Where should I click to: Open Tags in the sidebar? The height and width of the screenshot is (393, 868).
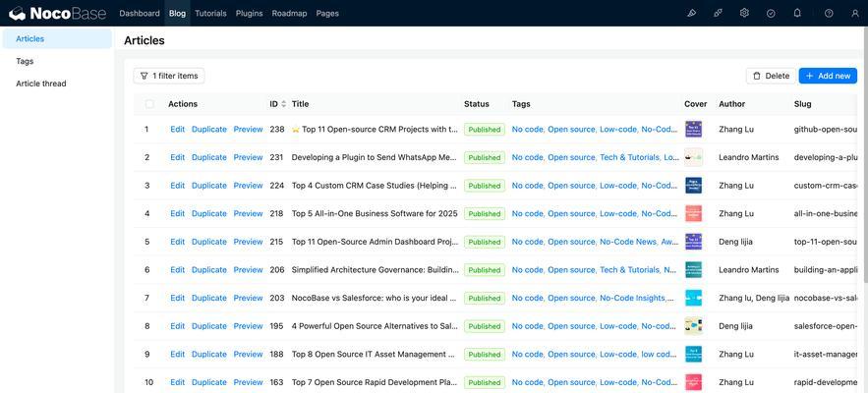click(x=57, y=61)
